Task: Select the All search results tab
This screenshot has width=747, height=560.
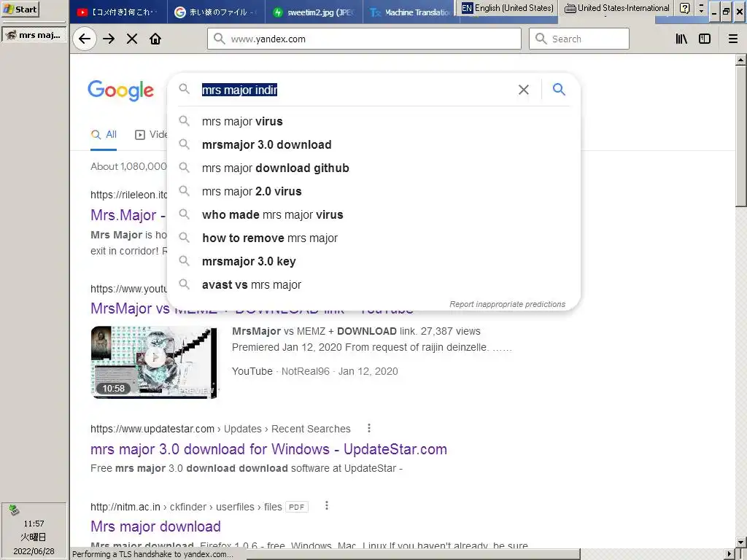Action: tap(104, 135)
